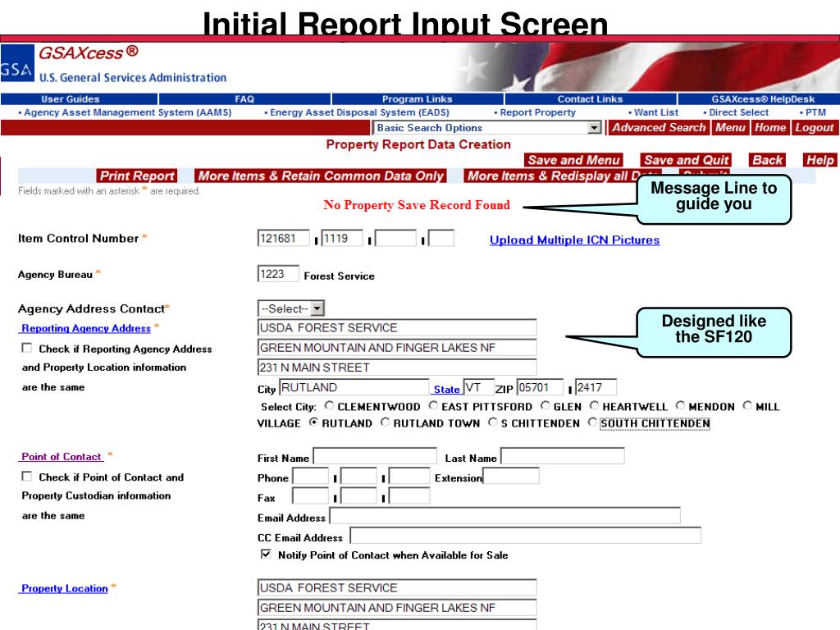Screen dimensions: 840x630
Task: Check the Reporting Agency Address same-as-location box
Action: [26, 348]
